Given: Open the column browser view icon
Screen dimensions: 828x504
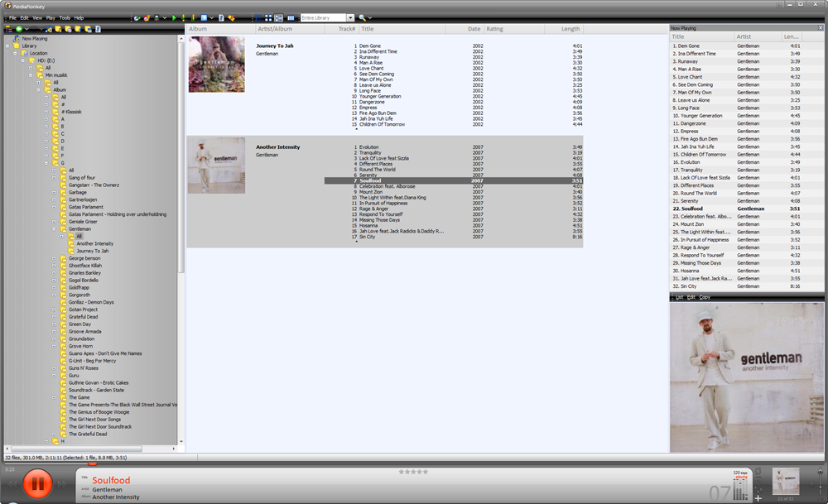Looking at the screenshot, I should coord(291,18).
